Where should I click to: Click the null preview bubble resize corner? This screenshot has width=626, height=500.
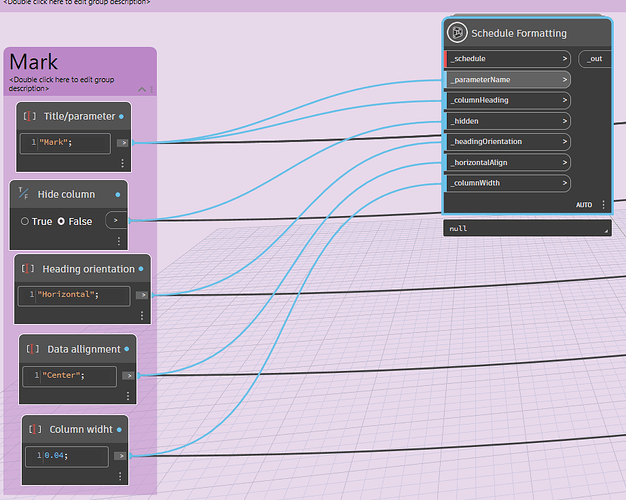click(606, 231)
